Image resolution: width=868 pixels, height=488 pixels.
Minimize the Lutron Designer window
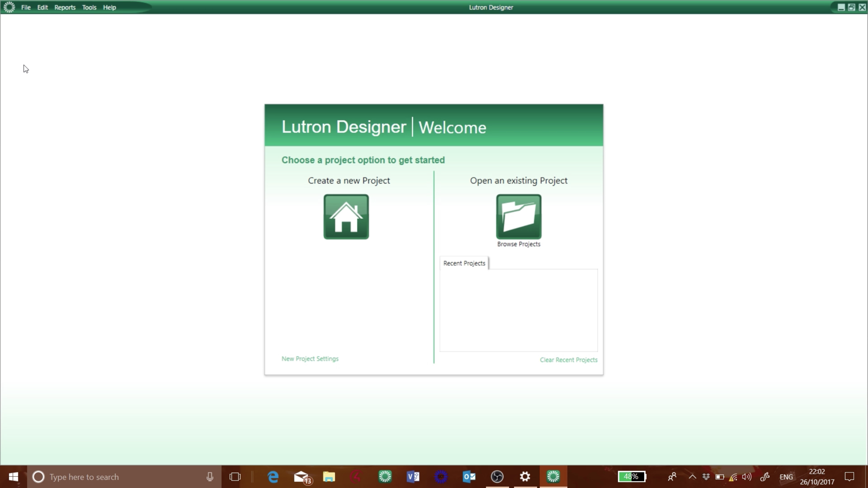[x=841, y=7]
